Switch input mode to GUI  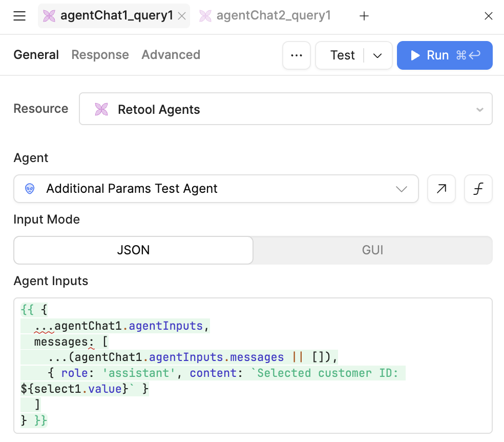pos(372,250)
